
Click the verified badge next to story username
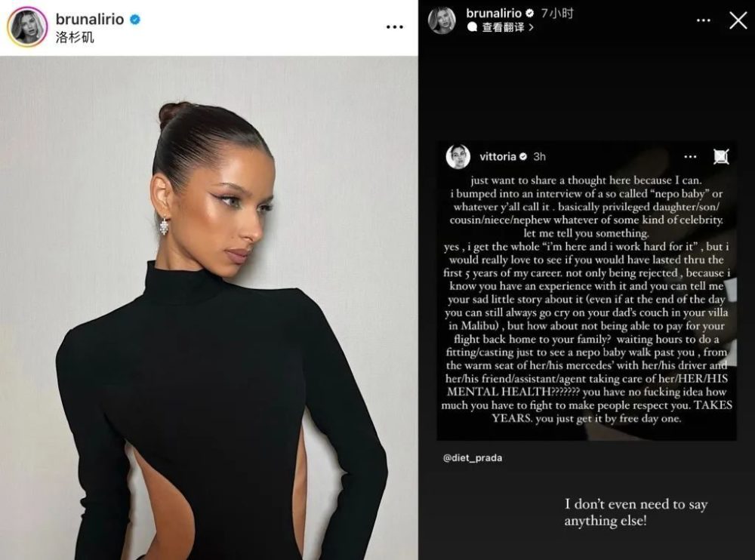(x=530, y=13)
